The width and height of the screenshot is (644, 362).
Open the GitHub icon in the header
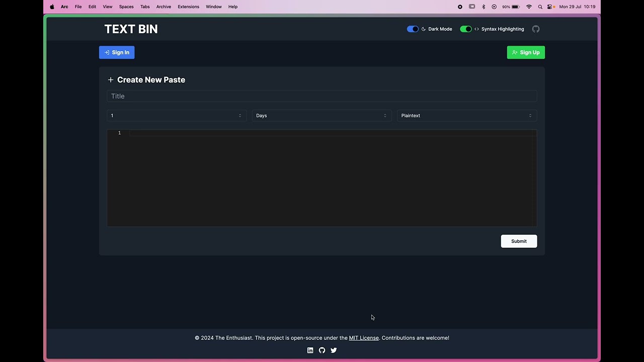[x=536, y=29]
